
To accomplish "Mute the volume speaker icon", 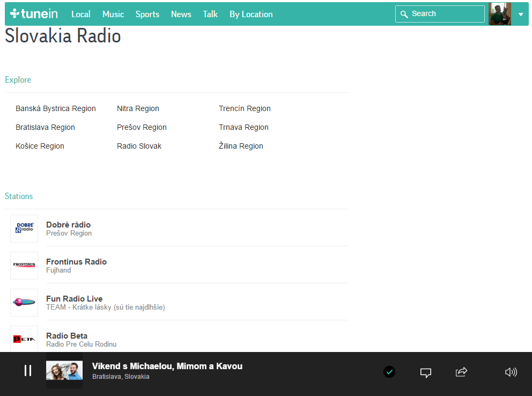I will (x=511, y=372).
